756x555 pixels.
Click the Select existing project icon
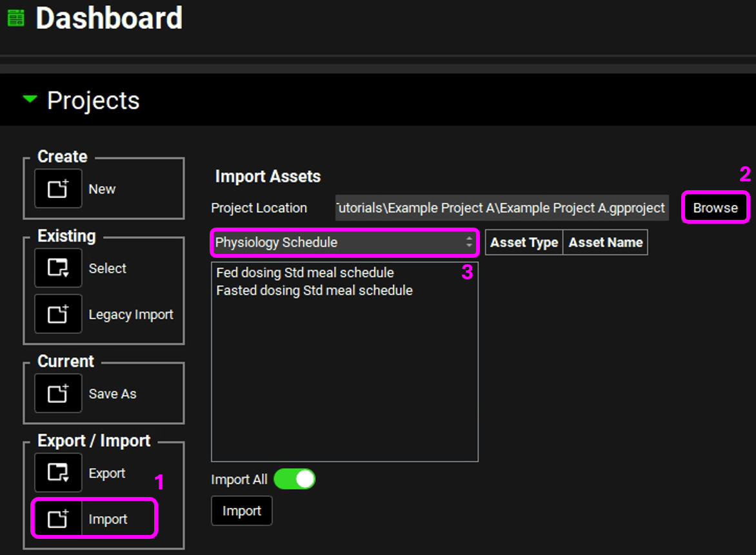pos(58,268)
